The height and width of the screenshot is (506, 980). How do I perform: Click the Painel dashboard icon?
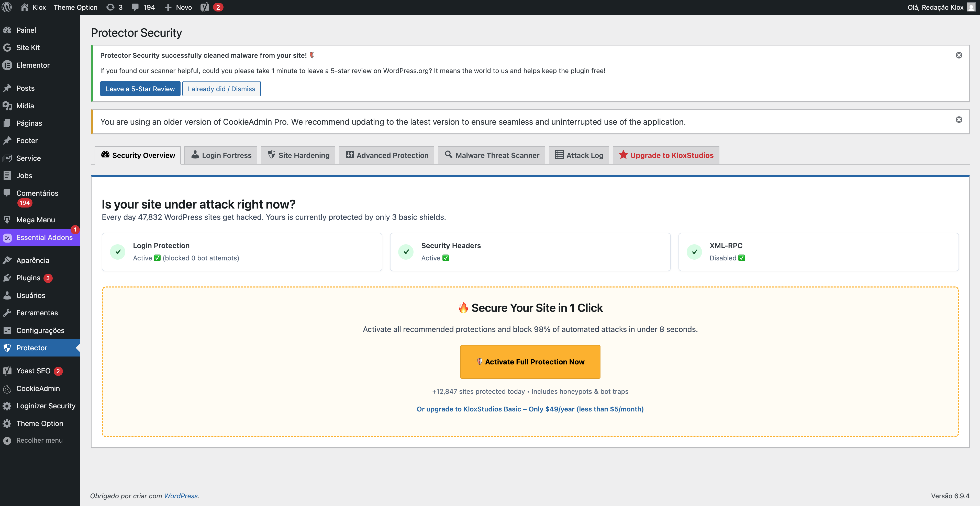(7, 30)
